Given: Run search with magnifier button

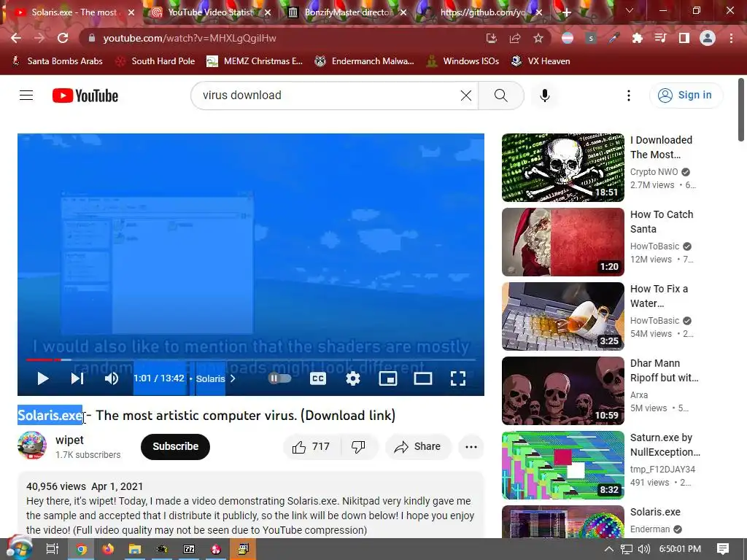Looking at the screenshot, I should point(501,96).
